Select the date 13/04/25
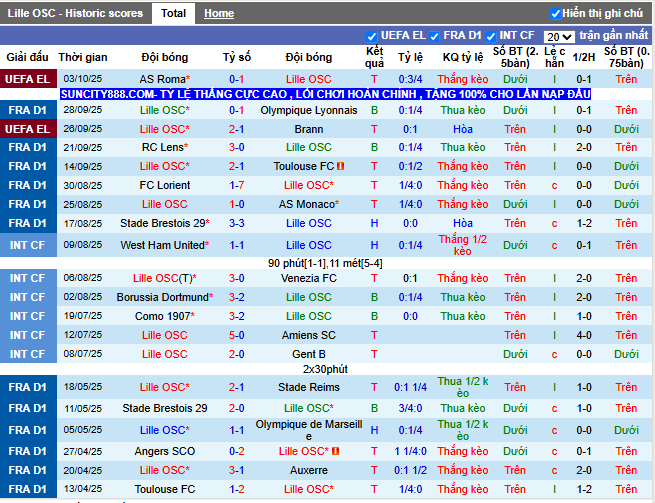The image size is (655, 503). [x=83, y=489]
